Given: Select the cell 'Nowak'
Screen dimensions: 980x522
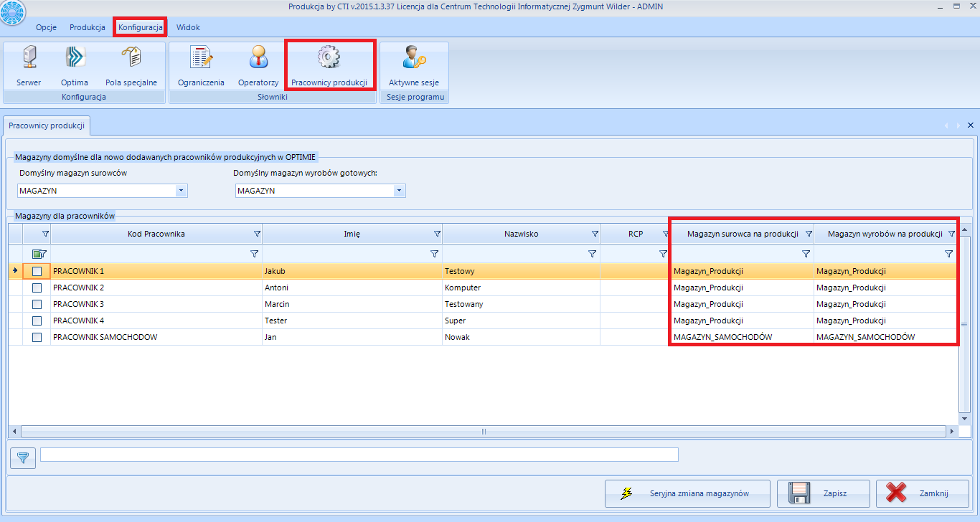Looking at the screenshot, I should click(521, 337).
